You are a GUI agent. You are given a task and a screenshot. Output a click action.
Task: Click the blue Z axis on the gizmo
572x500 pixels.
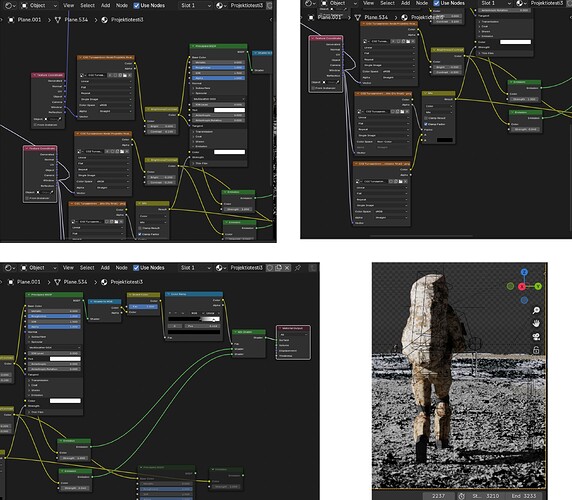click(x=524, y=272)
